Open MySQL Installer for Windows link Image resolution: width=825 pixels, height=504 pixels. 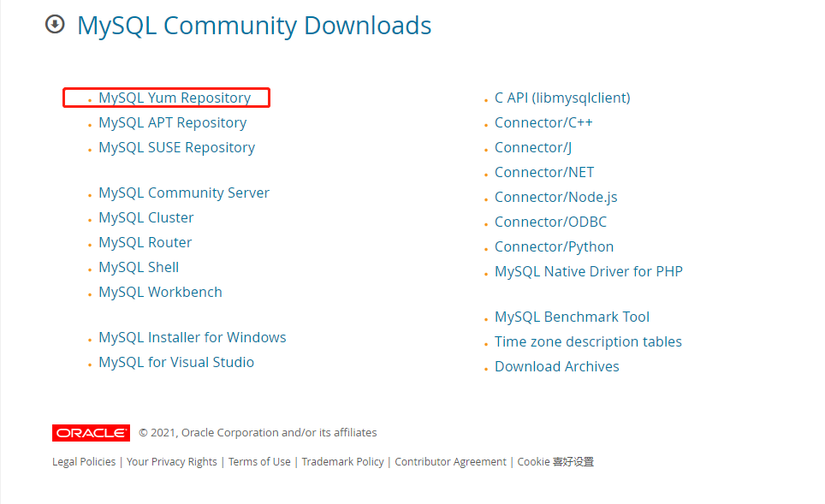193,337
